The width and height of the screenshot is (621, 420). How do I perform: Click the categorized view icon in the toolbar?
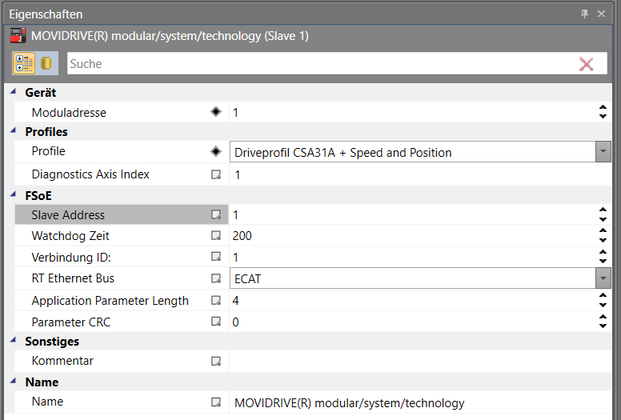pos(25,63)
